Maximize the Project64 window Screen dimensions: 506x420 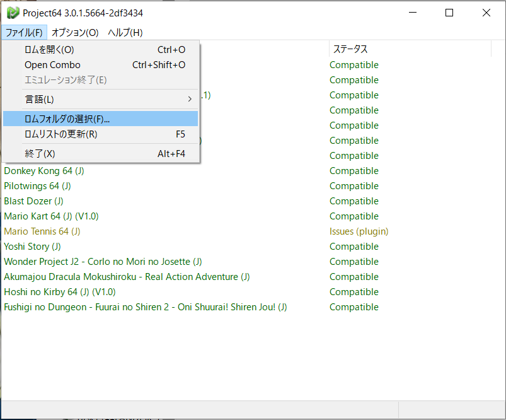click(x=449, y=13)
